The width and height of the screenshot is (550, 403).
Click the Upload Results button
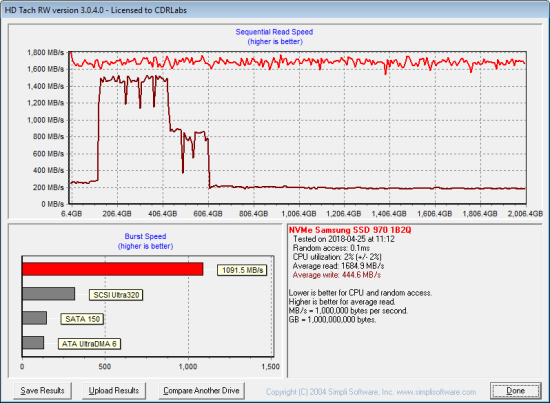point(114,391)
